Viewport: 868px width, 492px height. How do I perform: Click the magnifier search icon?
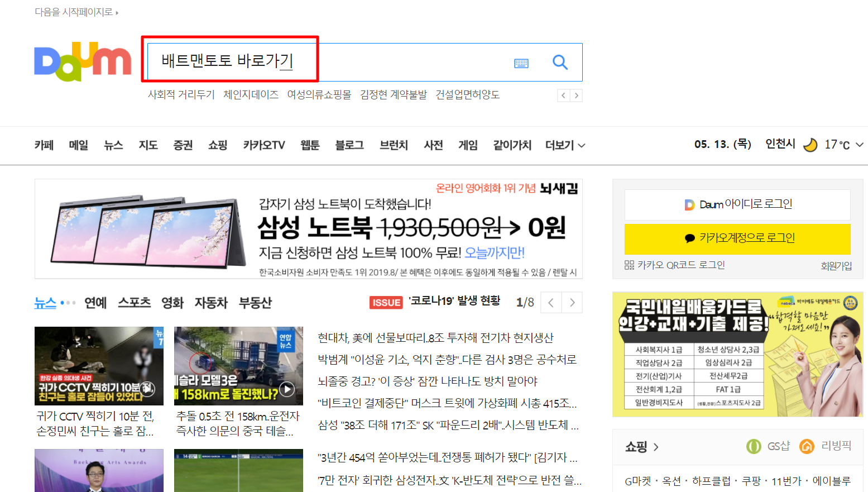[560, 62]
